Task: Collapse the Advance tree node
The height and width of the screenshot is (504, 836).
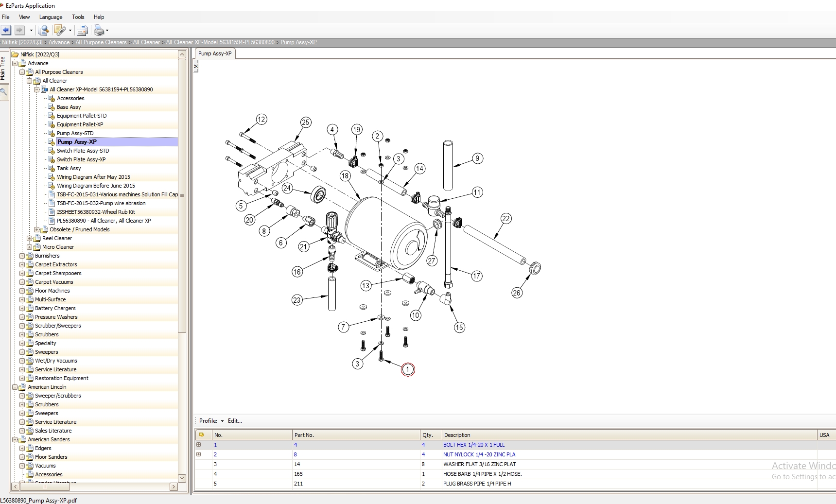Action: [15, 63]
